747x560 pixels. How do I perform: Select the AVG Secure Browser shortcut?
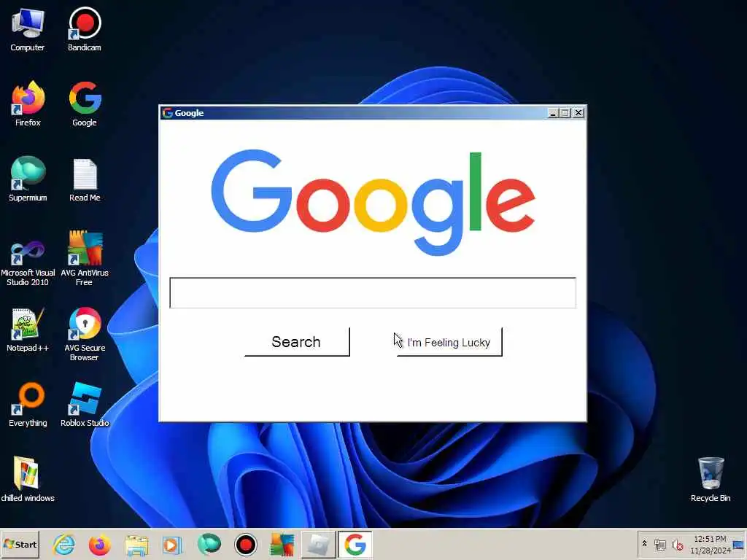coord(85,334)
